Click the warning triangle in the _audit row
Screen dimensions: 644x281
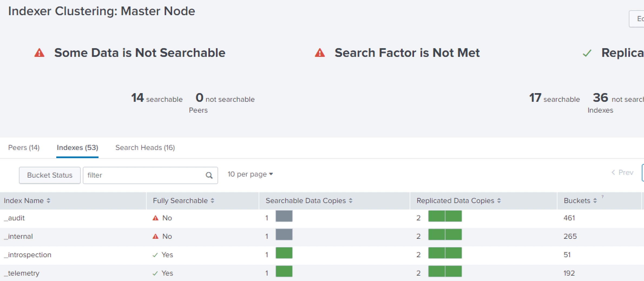coord(155,218)
